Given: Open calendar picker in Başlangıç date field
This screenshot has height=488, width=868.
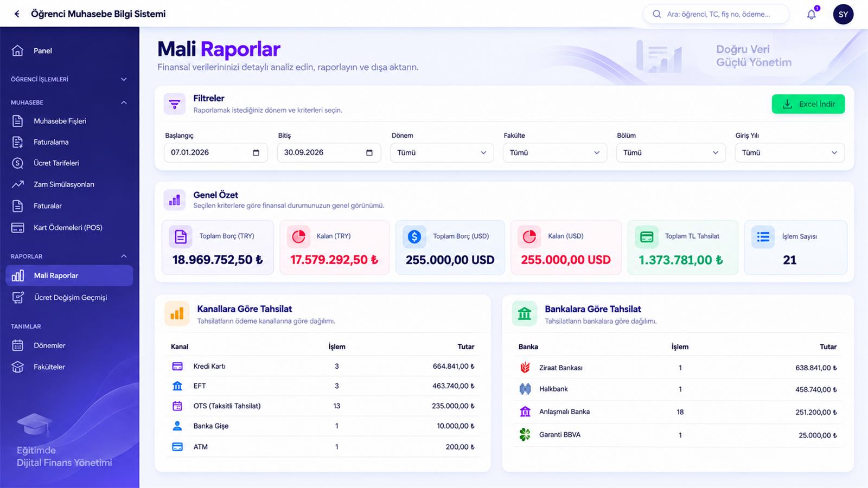Looking at the screenshot, I should tap(256, 153).
